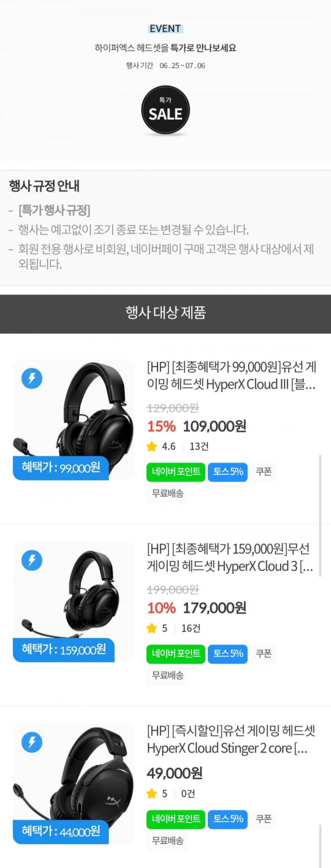Click 혜택가 159,000원 blue price banner

(63, 650)
